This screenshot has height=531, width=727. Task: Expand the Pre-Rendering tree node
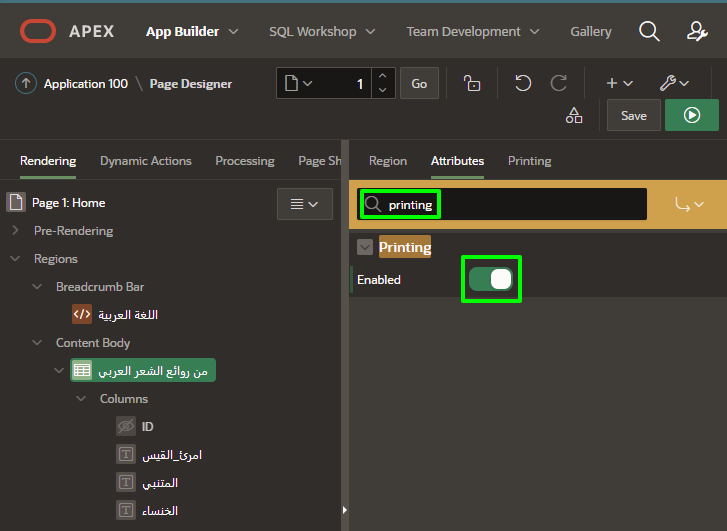[15, 231]
